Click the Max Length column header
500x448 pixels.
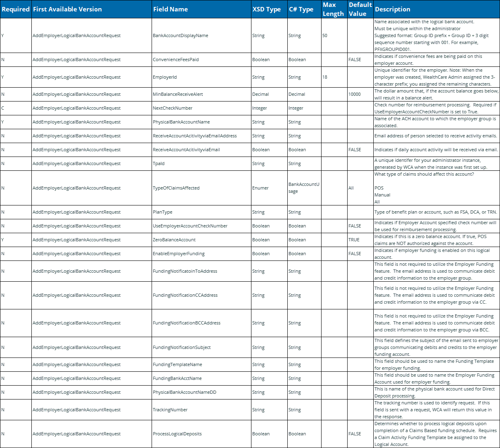[x=334, y=9]
